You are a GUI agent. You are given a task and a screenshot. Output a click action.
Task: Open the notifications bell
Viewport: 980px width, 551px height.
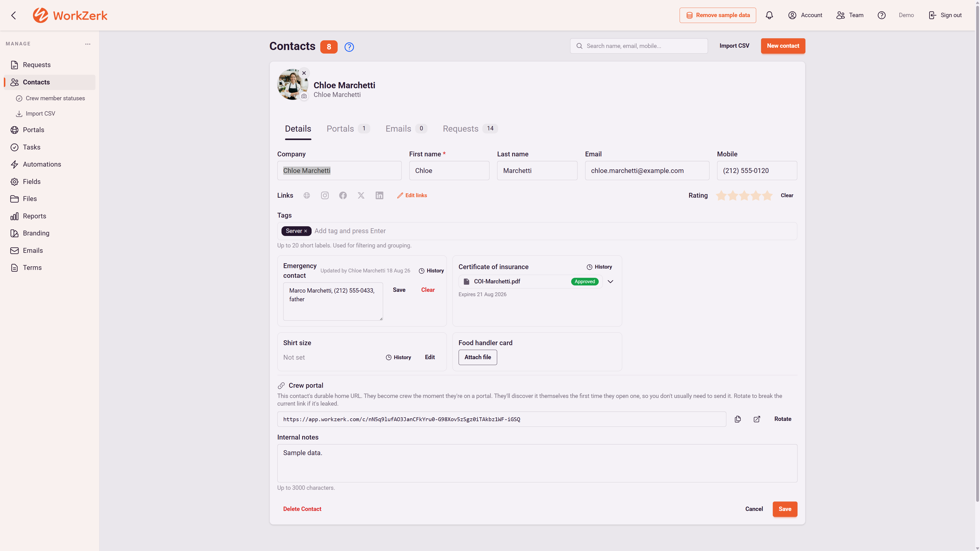coord(769,15)
